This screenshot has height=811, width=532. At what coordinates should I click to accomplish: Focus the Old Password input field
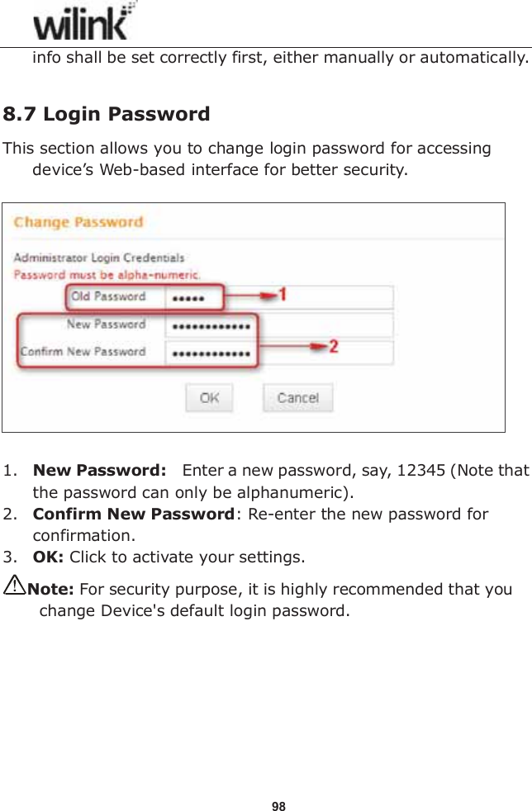(279, 297)
